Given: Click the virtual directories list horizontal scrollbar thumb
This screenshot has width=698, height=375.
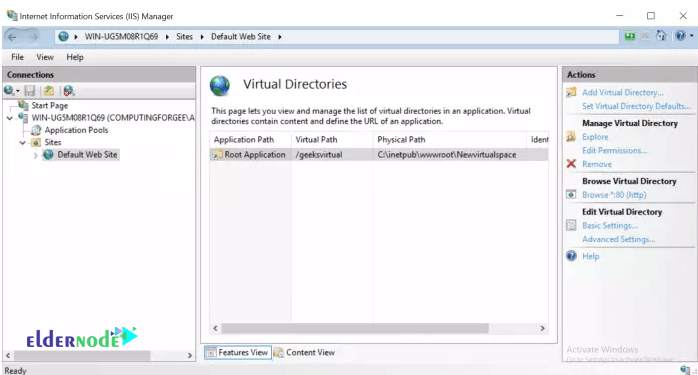Looking at the screenshot, I should 355,329.
